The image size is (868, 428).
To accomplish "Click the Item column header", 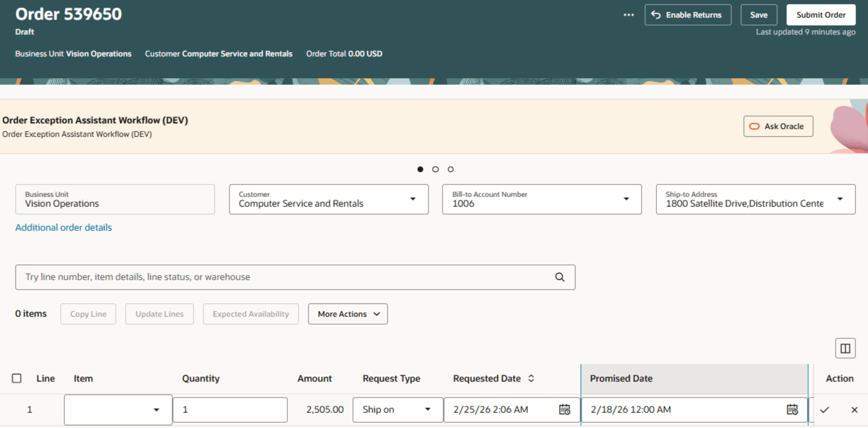I will click(x=83, y=379).
